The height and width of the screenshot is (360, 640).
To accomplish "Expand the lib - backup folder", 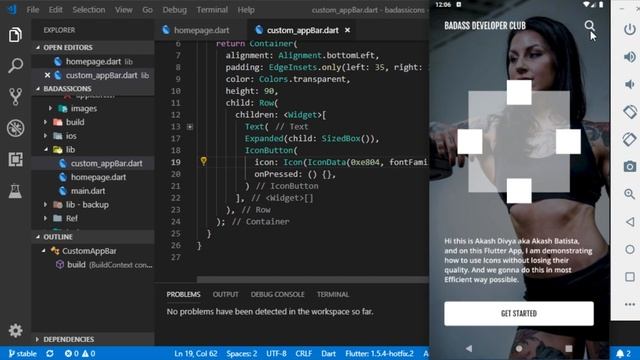I will [x=45, y=204].
